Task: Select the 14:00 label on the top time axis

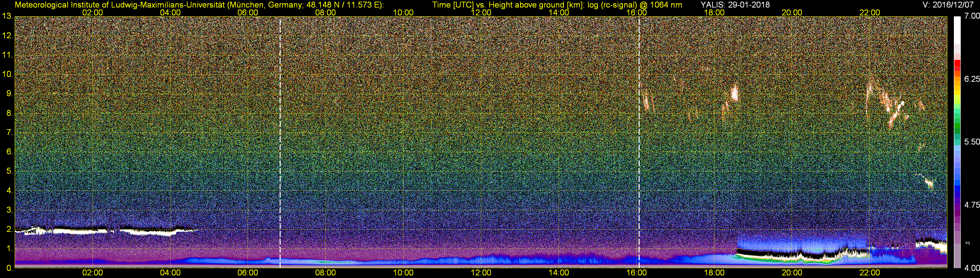Action: [x=559, y=12]
